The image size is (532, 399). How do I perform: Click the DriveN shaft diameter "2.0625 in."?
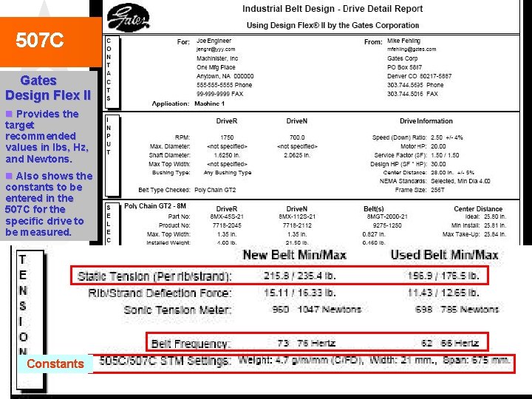297,155
